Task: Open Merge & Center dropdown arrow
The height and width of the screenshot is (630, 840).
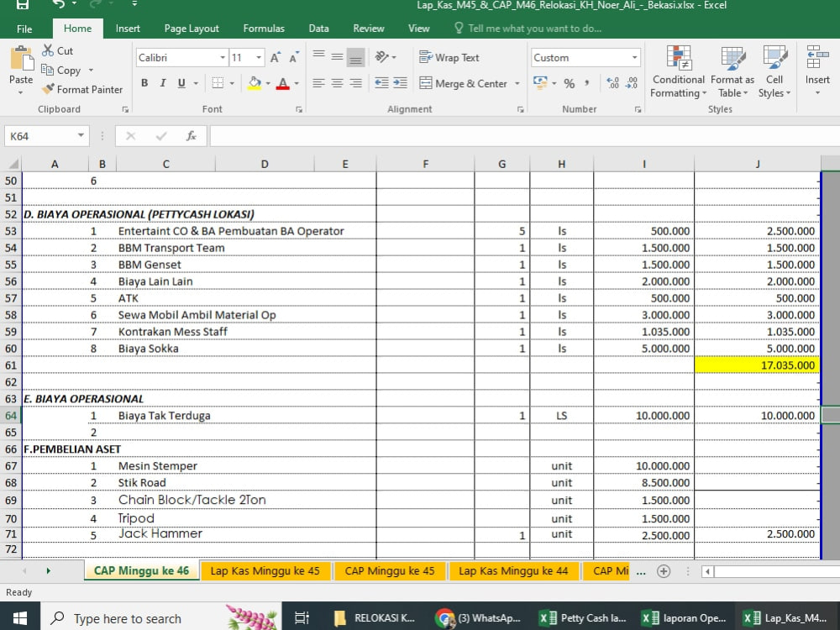Action: [517, 83]
